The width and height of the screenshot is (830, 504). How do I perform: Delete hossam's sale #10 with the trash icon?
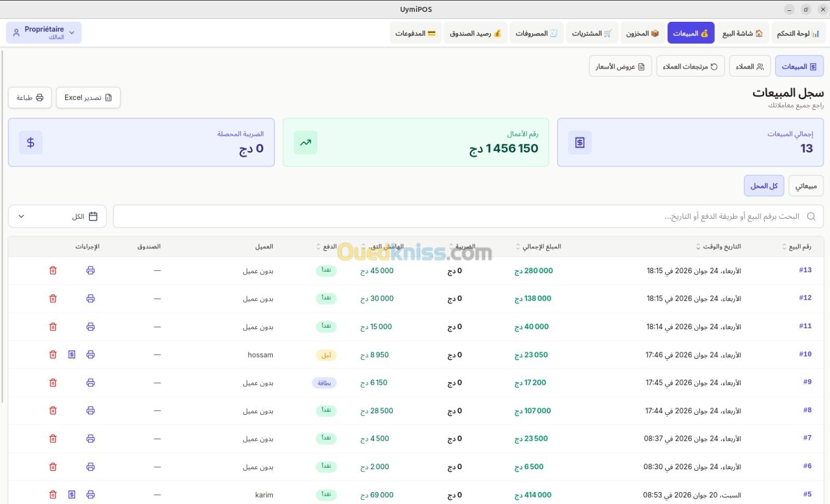[53, 355]
